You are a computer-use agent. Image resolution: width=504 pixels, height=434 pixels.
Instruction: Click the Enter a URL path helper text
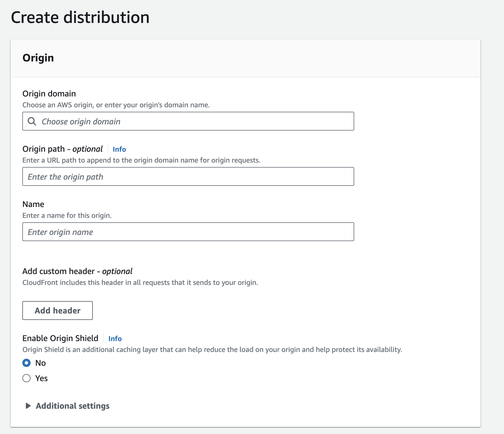pyautogui.click(x=141, y=160)
